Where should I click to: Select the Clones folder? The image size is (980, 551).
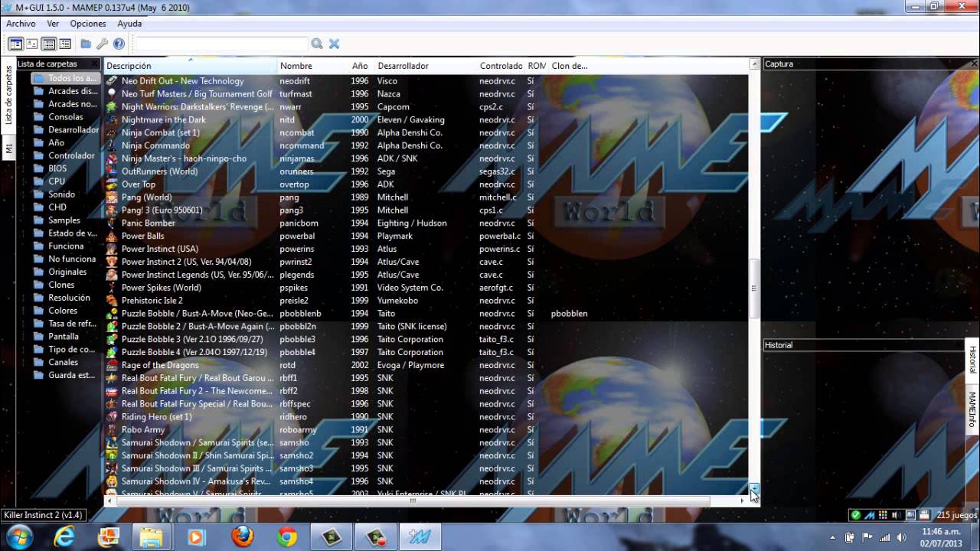pyautogui.click(x=54, y=285)
